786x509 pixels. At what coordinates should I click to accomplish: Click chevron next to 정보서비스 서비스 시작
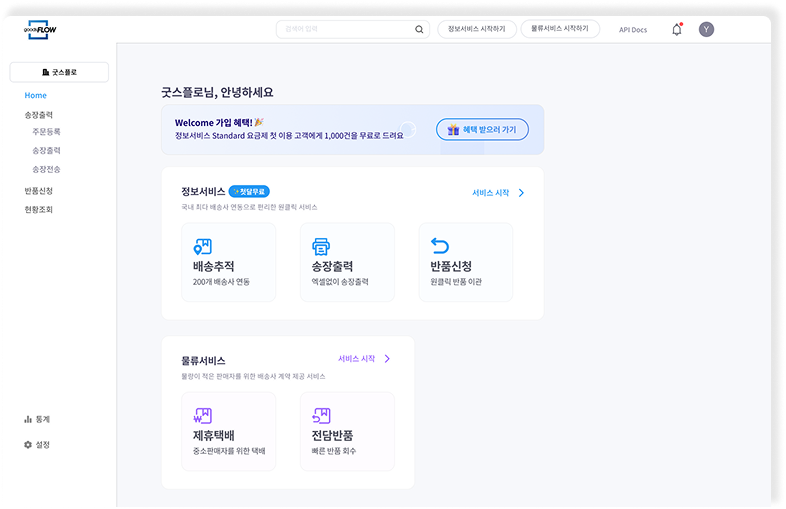(521, 193)
